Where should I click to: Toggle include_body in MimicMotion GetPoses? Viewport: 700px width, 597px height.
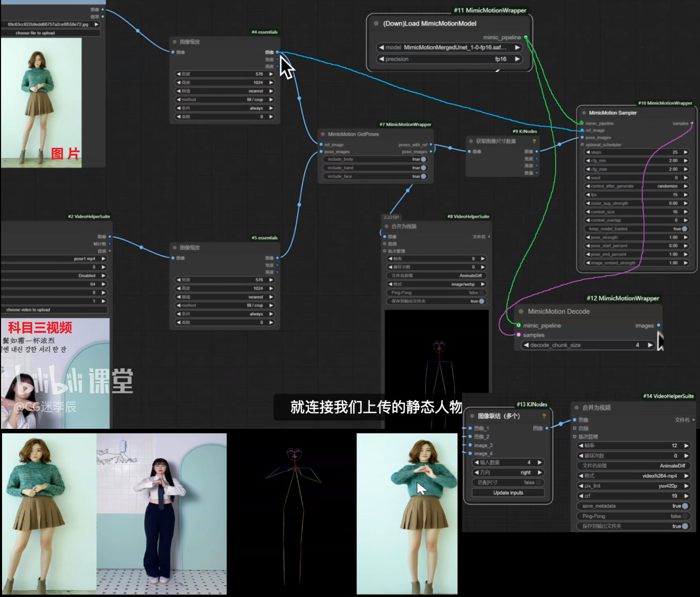coord(423,159)
